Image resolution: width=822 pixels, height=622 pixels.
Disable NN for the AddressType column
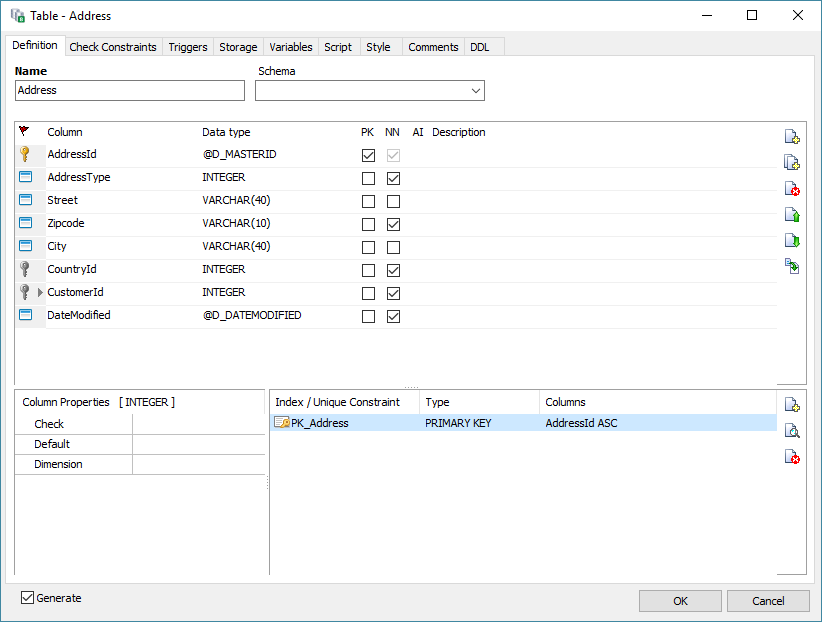(x=393, y=178)
